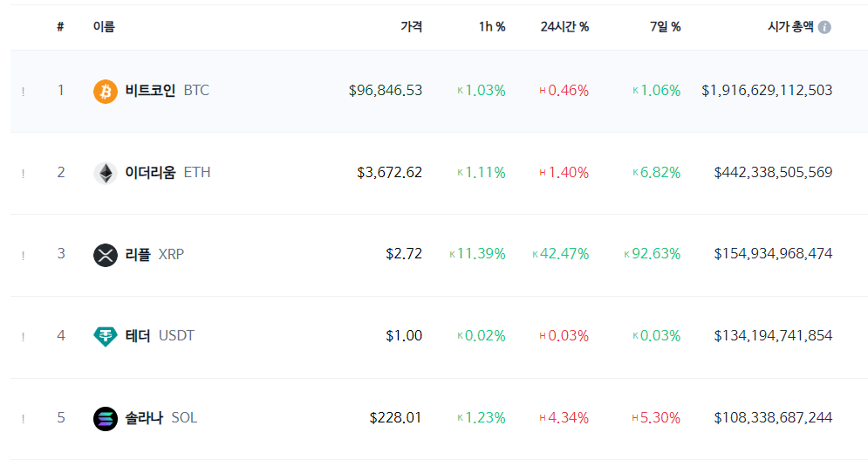The height and width of the screenshot is (460, 868).
Task: Sort by the # rank column header
Action: click(60, 26)
